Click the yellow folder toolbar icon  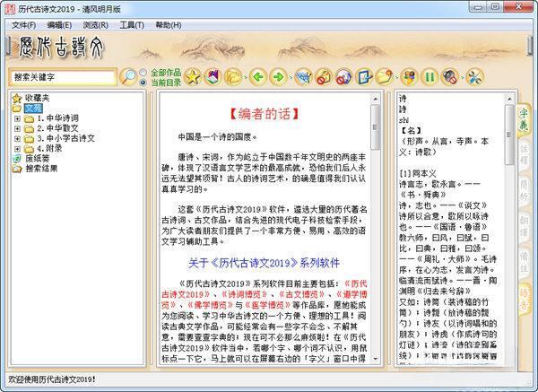coord(235,77)
